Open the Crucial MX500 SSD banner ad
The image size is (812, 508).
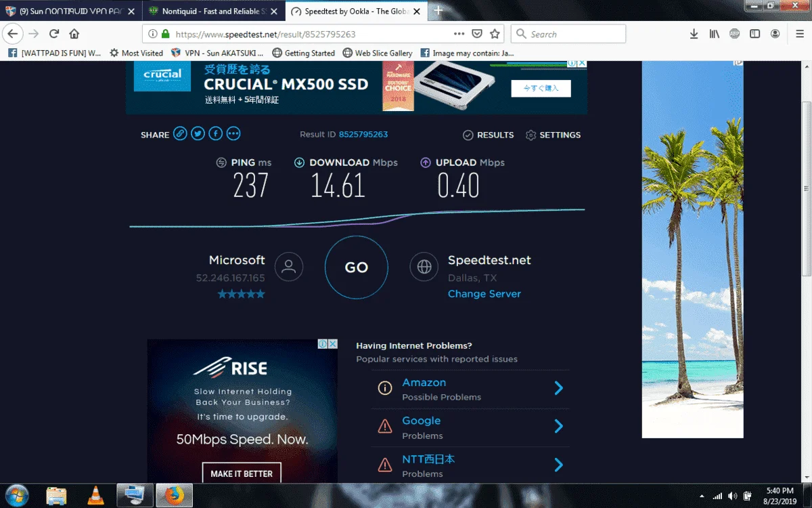point(357,87)
